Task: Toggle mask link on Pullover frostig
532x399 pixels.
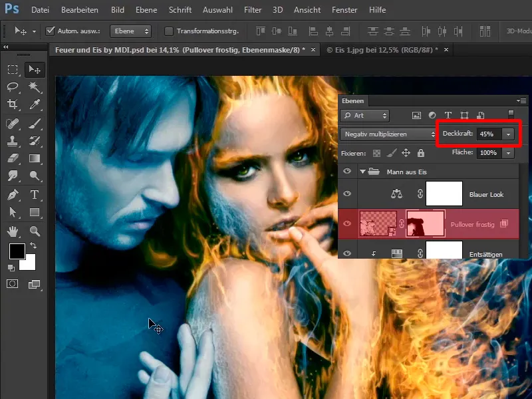Action: (402, 223)
